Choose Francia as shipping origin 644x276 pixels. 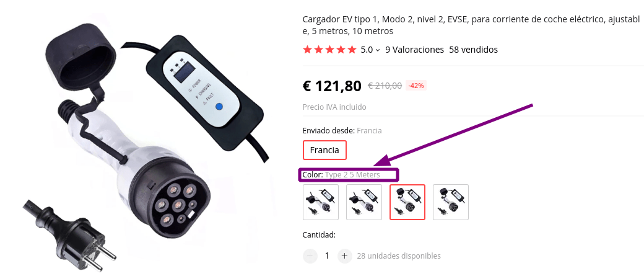point(324,150)
